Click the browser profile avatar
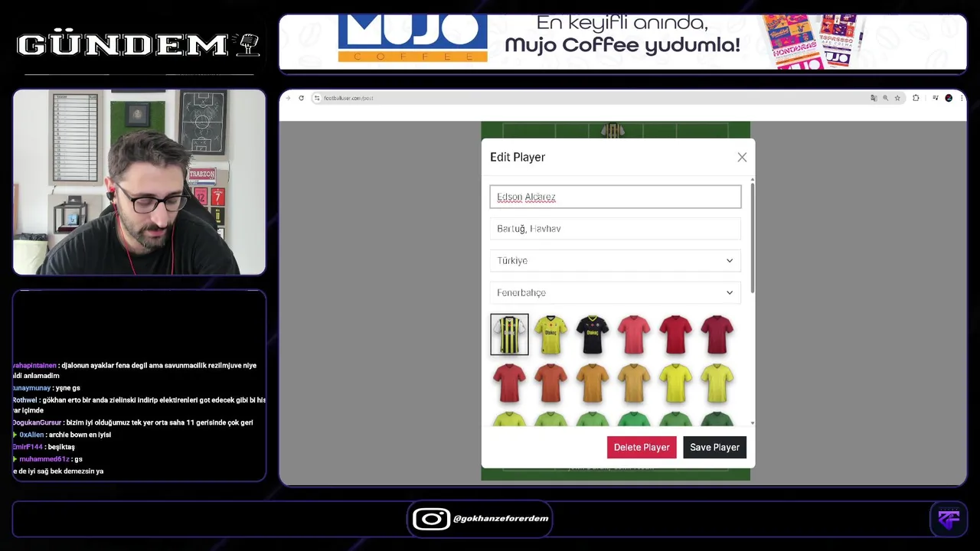This screenshot has height=551, width=980. (949, 98)
